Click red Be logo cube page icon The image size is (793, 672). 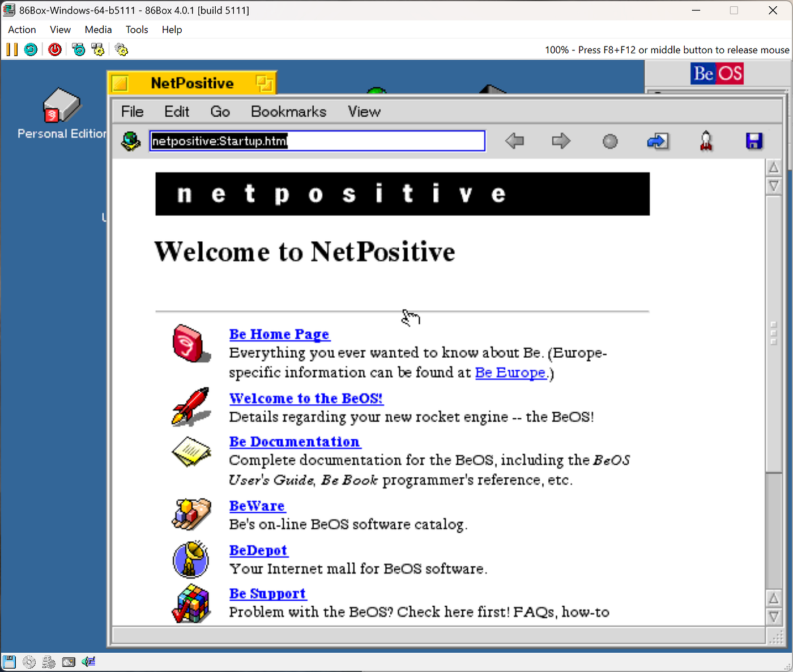click(191, 344)
